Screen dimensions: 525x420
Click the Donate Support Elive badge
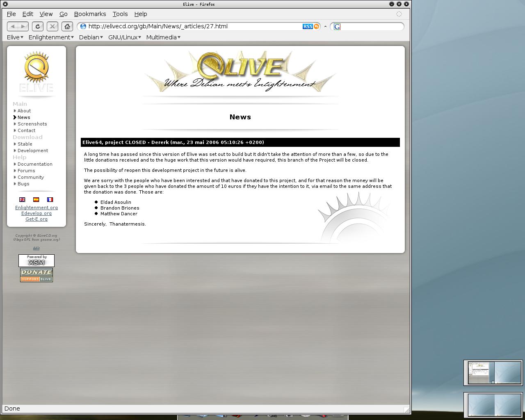pyautogui.click(x=37, y=275)
